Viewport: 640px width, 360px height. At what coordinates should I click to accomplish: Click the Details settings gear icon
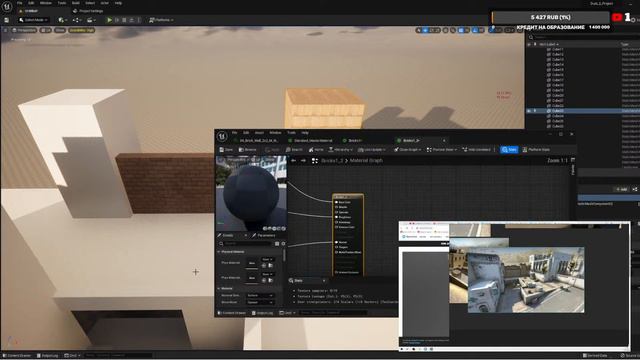283,244
